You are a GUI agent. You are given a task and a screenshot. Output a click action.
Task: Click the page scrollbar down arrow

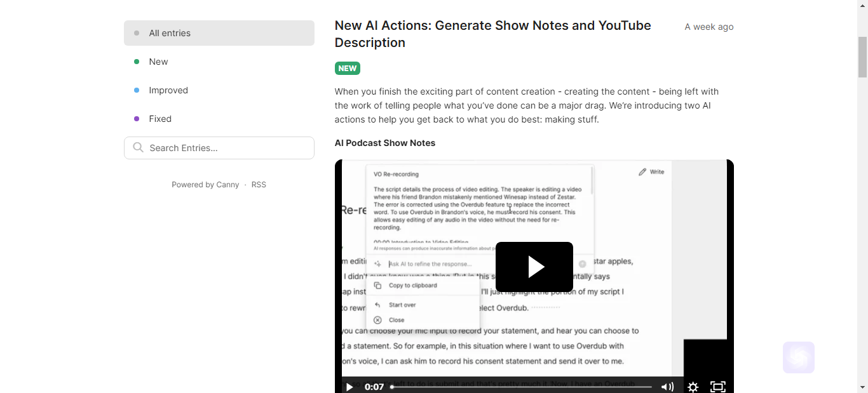[x=862, y=387]
